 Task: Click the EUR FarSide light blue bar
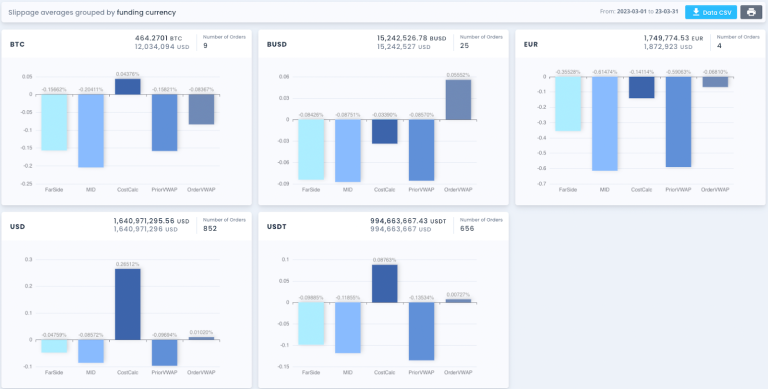[x=568, y=104]
